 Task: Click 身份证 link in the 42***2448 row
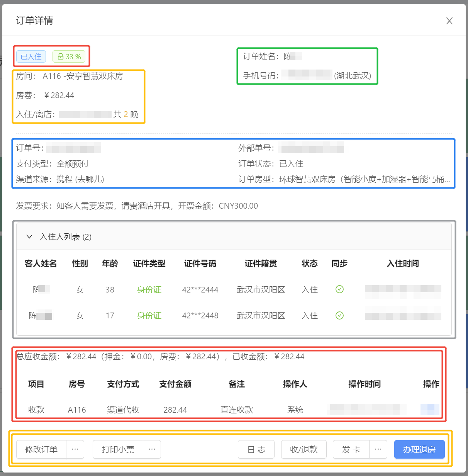tap(149, 316)
